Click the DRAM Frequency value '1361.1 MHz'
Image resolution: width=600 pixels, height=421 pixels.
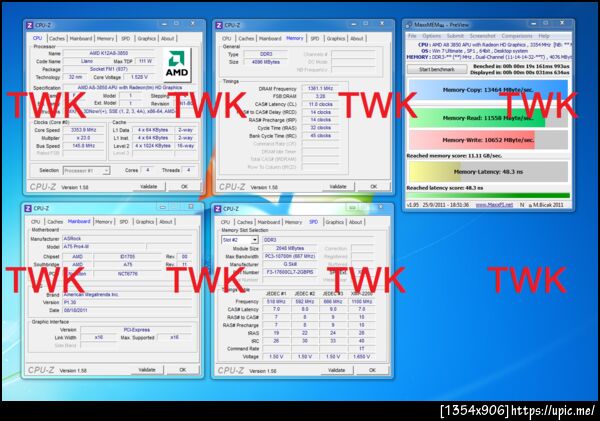(x=320, y=88)
